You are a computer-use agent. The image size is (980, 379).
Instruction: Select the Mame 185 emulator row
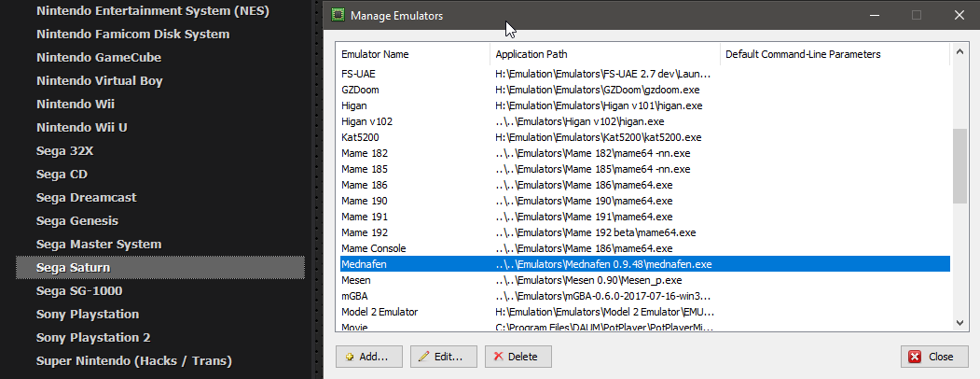point(645,169)
